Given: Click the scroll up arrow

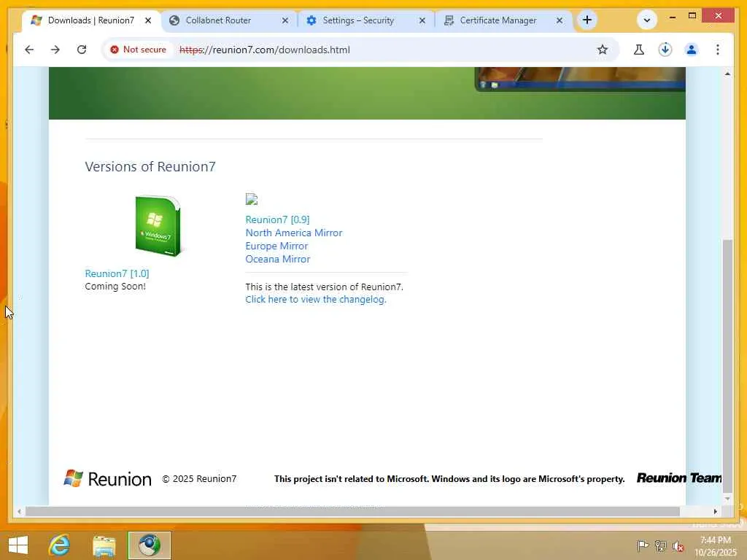Looking at the screenshot, I should (727, 74).
